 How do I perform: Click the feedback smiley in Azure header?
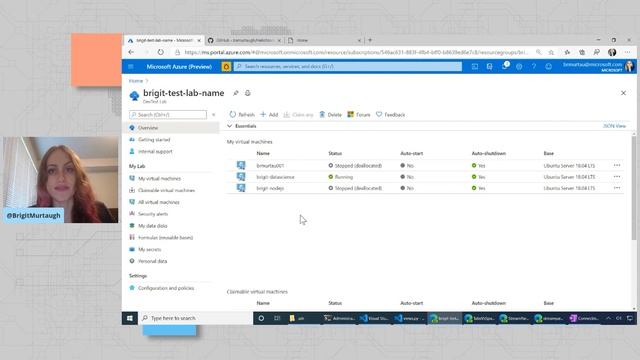(x=549, y=67)
